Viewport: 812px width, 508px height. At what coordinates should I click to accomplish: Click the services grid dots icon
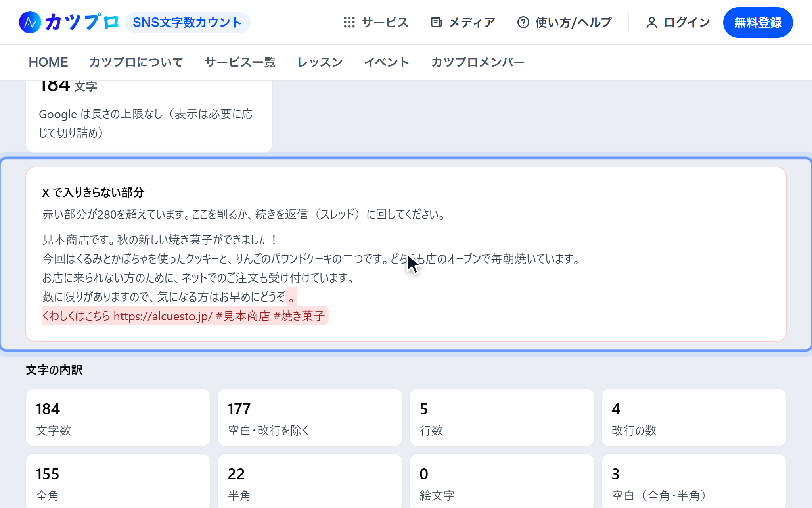[x=349, y=22]
